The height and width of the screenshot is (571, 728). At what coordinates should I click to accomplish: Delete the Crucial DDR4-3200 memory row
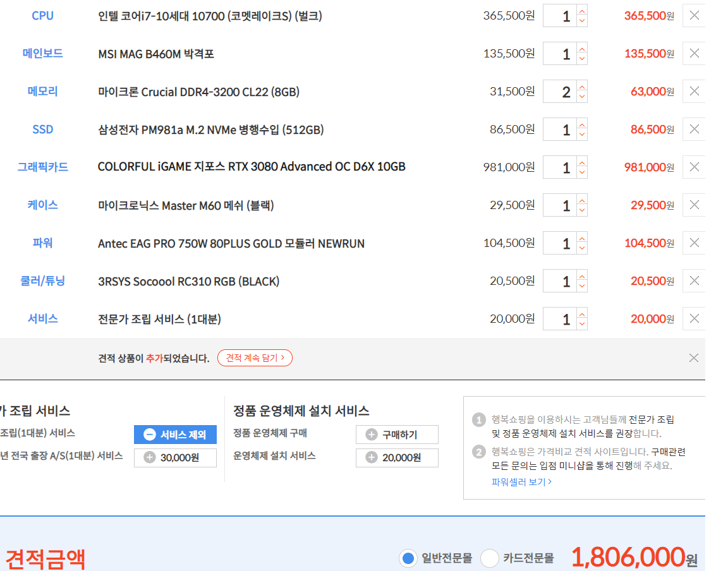click(x=694, y=91)
